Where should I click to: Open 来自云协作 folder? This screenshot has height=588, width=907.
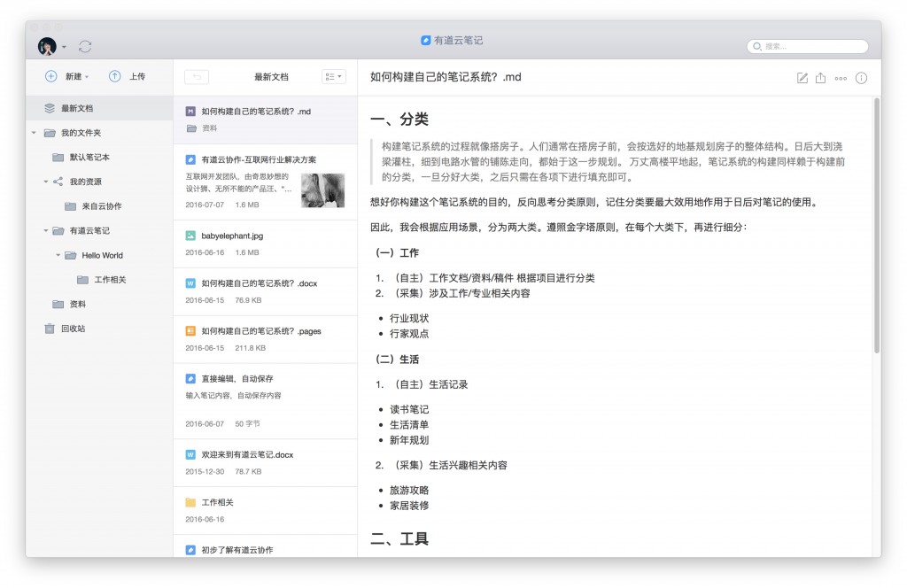coord(101,206)
